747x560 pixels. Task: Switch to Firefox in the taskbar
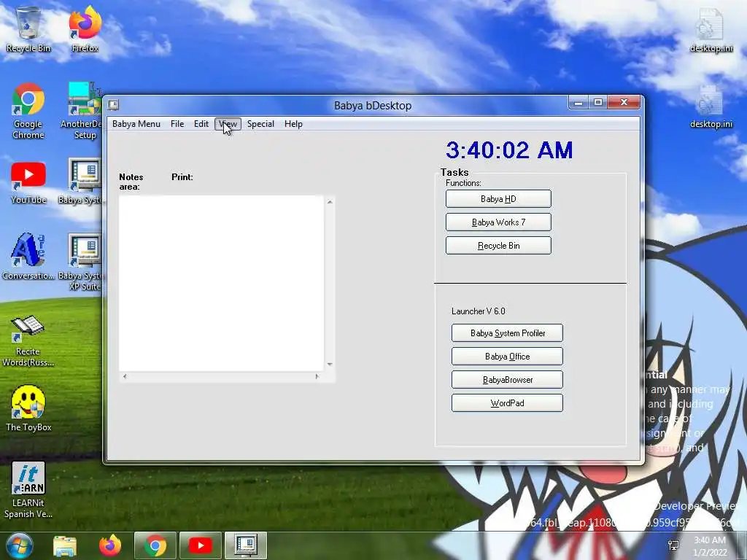click(x=110, y=545)
